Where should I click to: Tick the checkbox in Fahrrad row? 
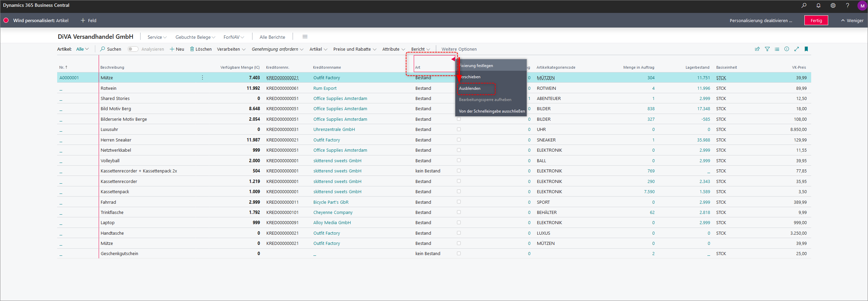459,202
